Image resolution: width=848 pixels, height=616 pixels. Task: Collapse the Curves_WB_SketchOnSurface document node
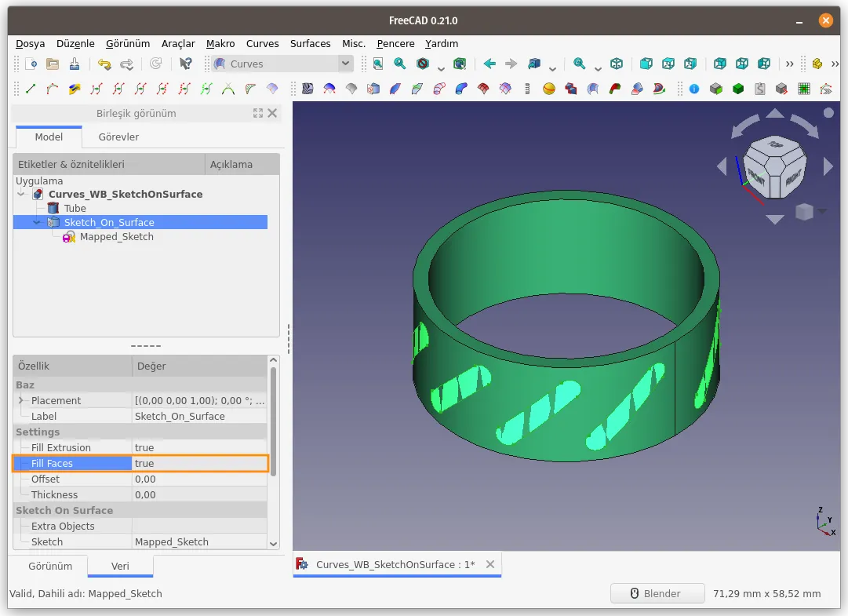22,194
